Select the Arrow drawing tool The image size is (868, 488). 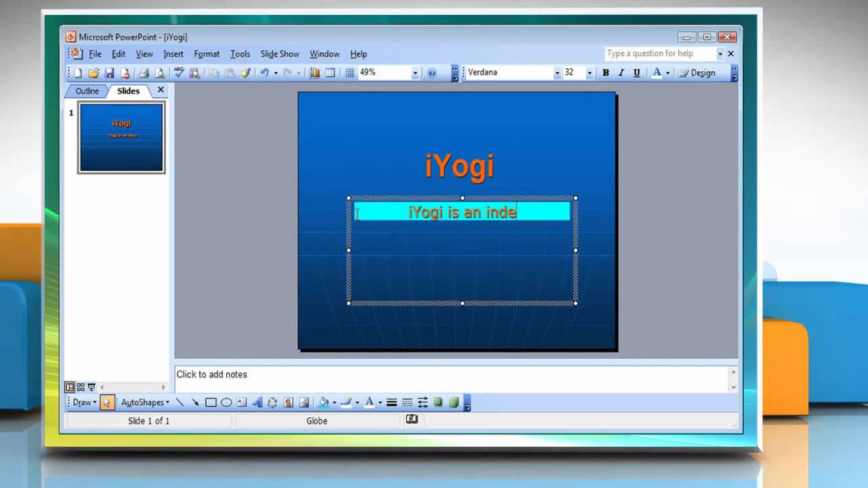[x=195, y=403]
